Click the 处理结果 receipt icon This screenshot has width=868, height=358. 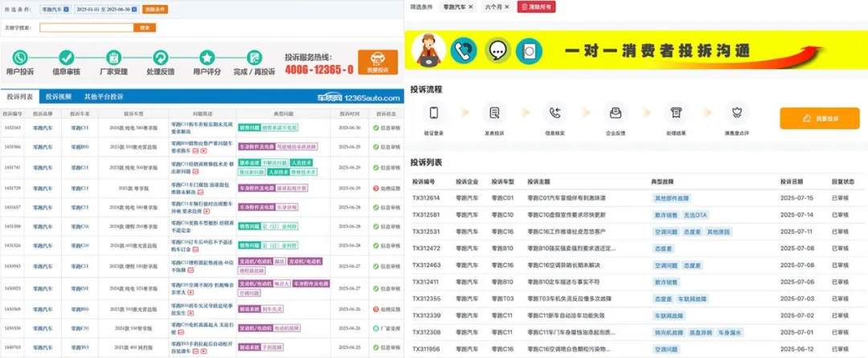click(675, 112)
